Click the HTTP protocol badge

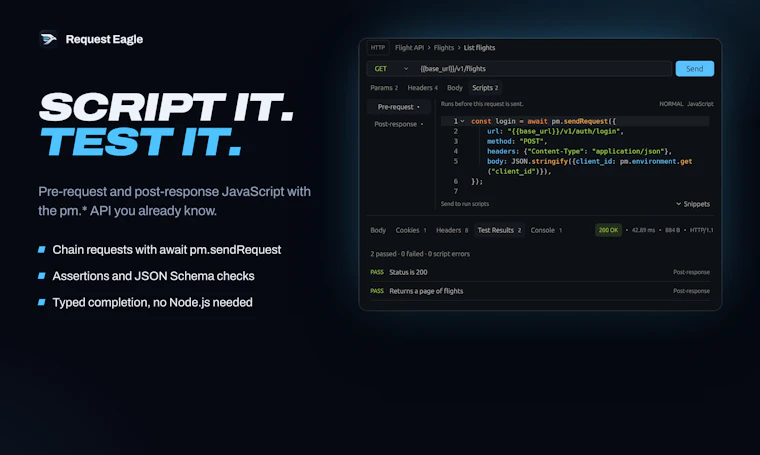point(378,47)
